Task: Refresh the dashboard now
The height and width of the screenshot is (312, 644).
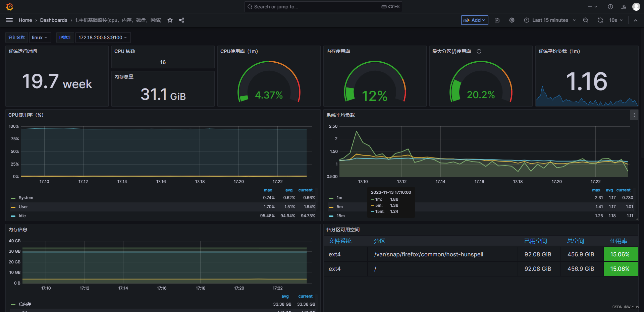Action: [x=600, y=20]
